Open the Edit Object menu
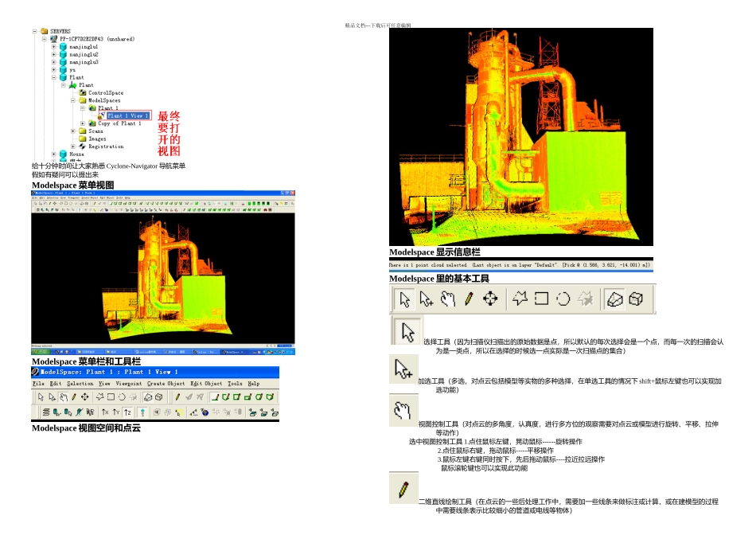Image resolution: width=756 pixels, height=535 pixels. [x=206, y=384]
